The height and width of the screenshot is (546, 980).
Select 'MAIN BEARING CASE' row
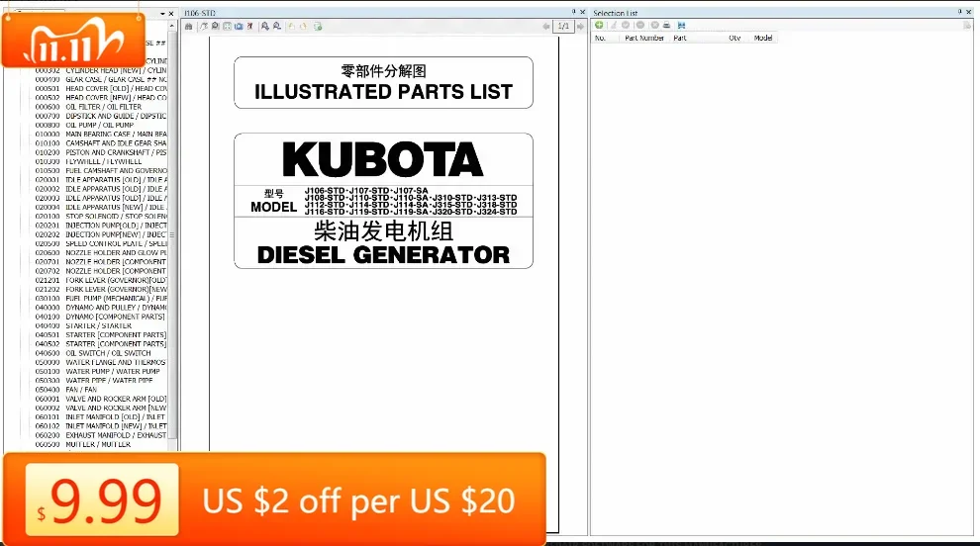pos(101,135)
